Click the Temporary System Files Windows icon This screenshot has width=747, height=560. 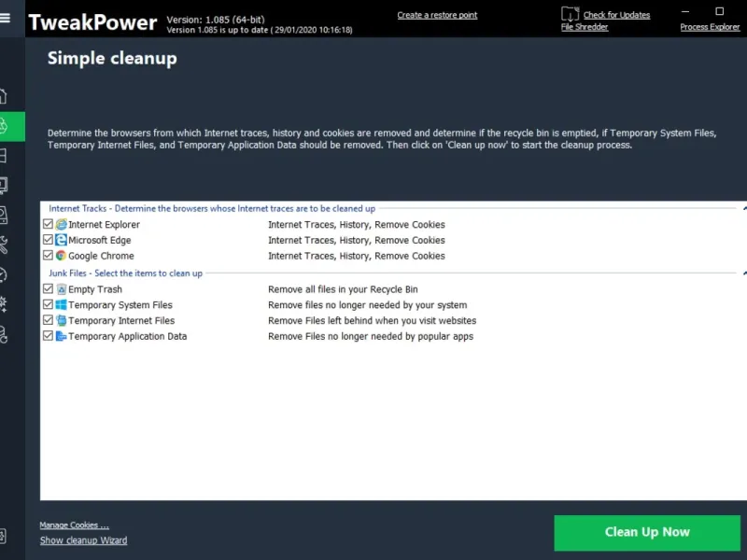point(61,305)
